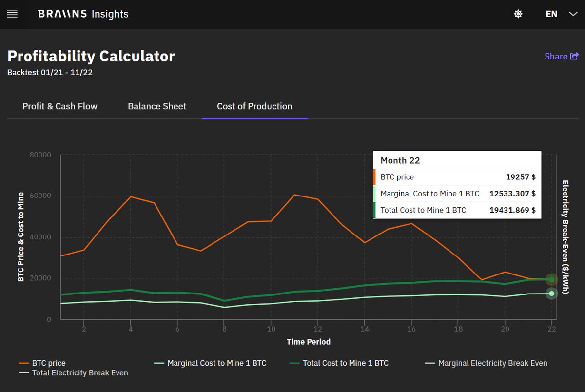Click the Month 22 tooltip title
Screen dimensions: 585x392
point(400,160)
